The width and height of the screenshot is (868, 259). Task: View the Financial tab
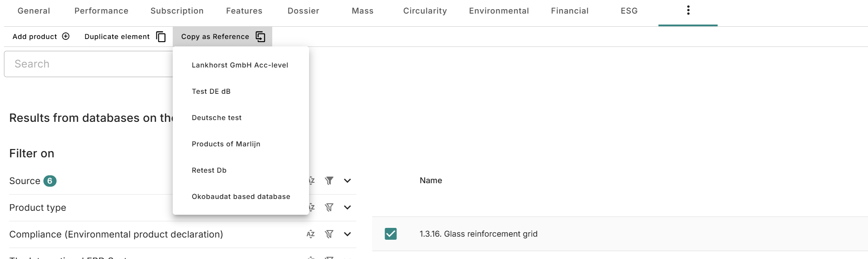[569, 11]
